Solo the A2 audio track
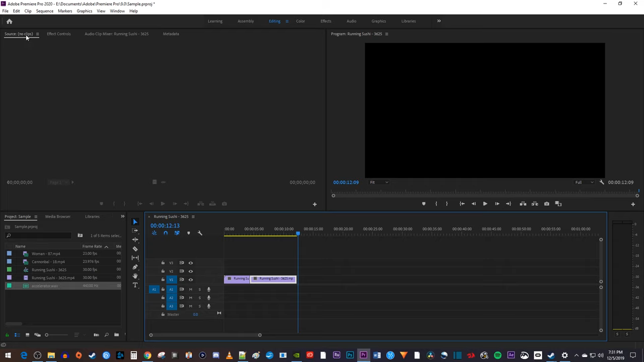Screen dimensions: 644x362 [x=199, y=298]
